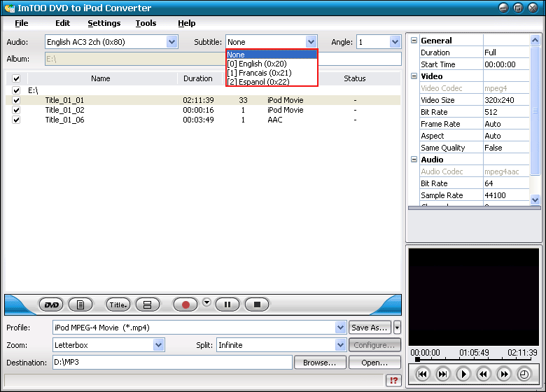Click the clock snapshot icon in player
This screenshot has height=392, width=546.
(x=524, y=374)
